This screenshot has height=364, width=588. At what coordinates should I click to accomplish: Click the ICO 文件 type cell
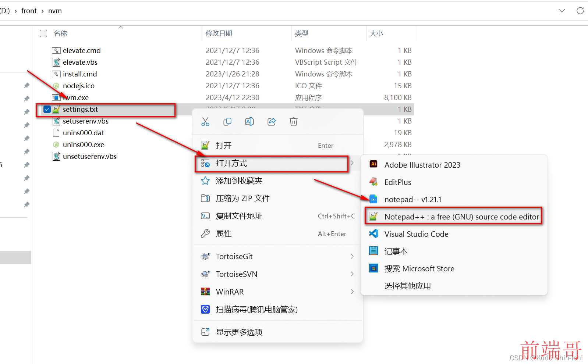pyautogui.click(x=308, y=86)
